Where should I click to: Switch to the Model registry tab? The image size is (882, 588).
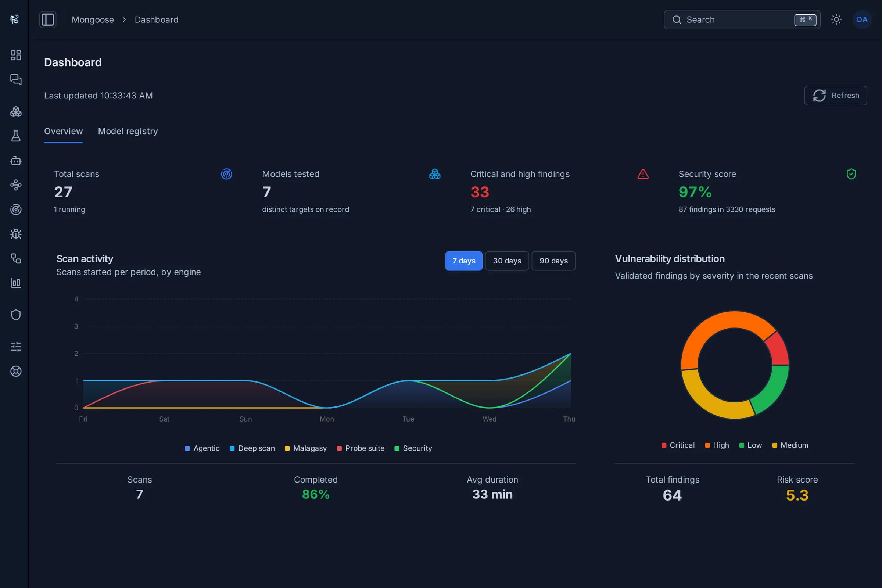pyautogui.click(x=128, y=131)
